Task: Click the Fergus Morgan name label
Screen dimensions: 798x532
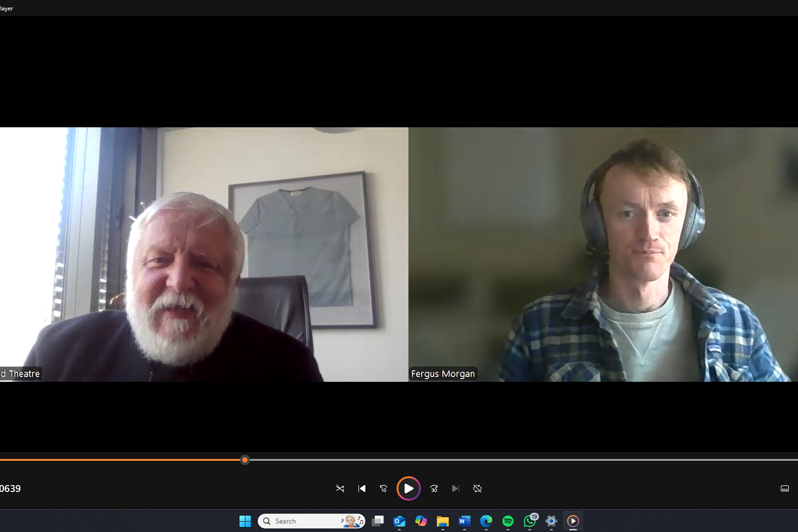Action: click(x=443, y=374)
